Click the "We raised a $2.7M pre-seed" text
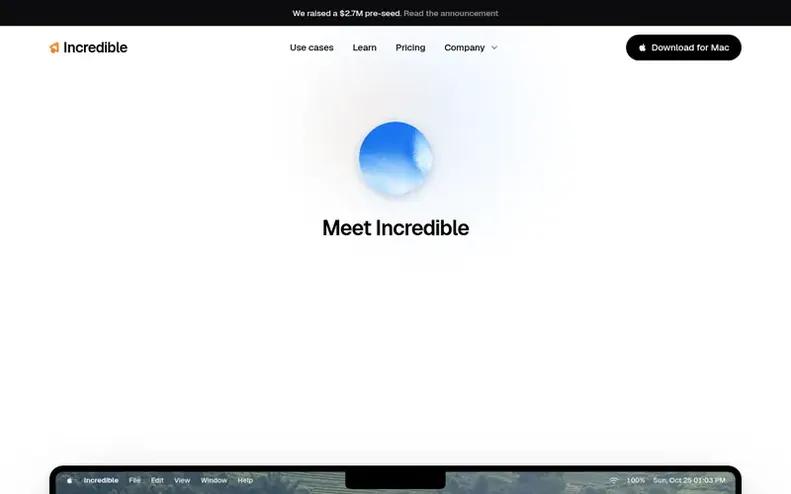 tap(346, 13)
